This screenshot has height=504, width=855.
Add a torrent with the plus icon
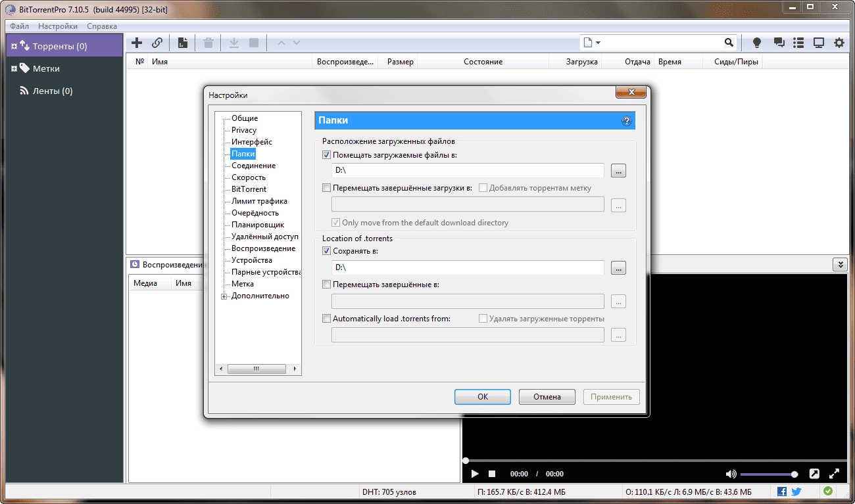point(137,43)
